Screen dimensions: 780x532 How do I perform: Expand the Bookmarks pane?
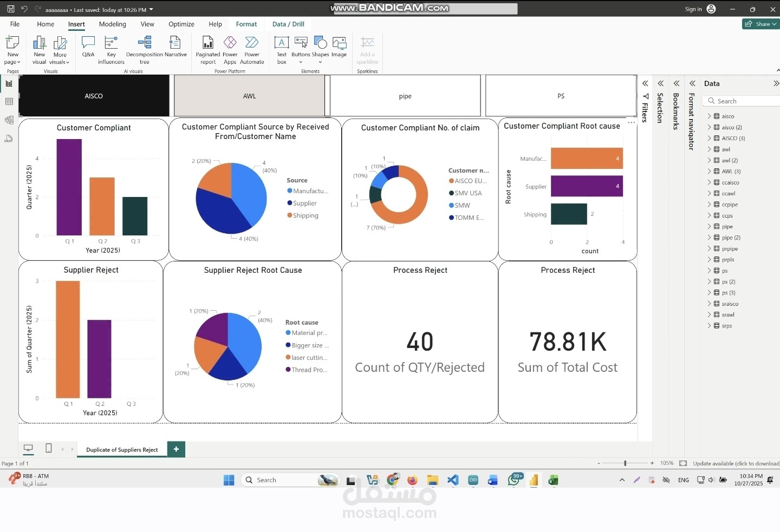[677, 83]
